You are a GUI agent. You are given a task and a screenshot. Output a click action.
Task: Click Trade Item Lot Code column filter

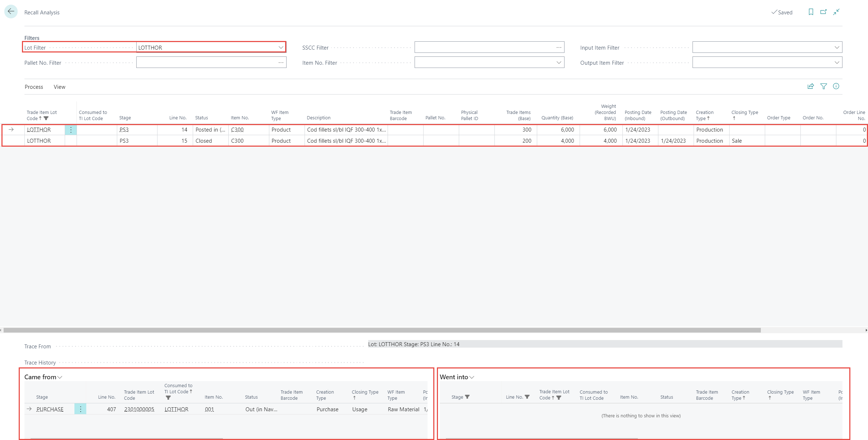point(46,118)
